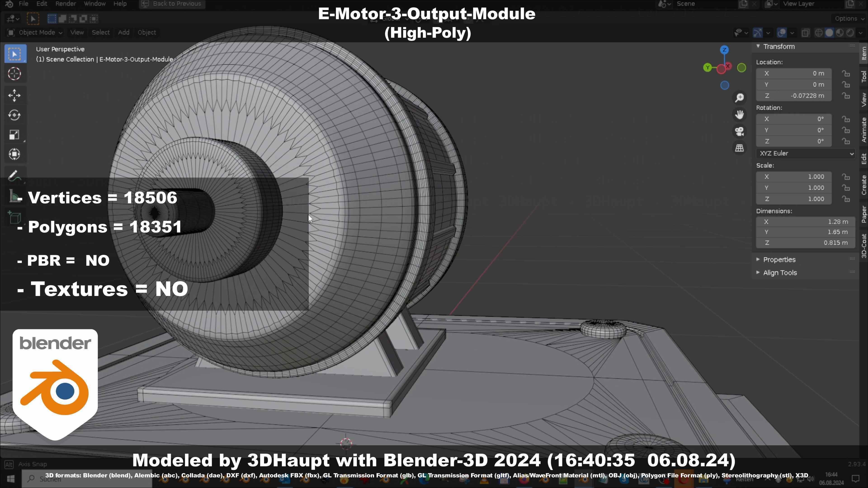868x488 pixels.
Task: Switch to rendered shading
Action: click(850, 33)
